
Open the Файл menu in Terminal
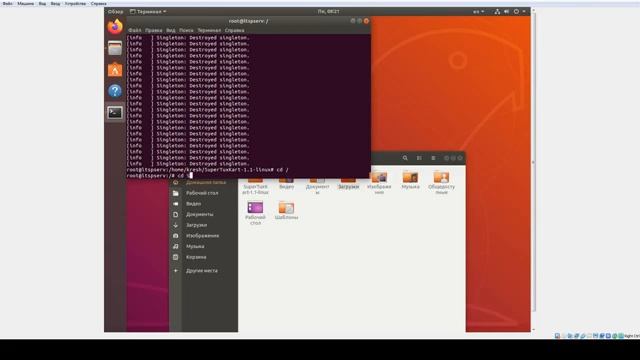tap(135, 30)
